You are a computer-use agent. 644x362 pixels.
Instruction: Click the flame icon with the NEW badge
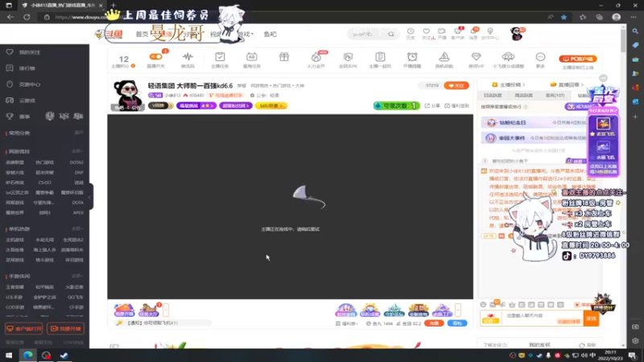316,56
